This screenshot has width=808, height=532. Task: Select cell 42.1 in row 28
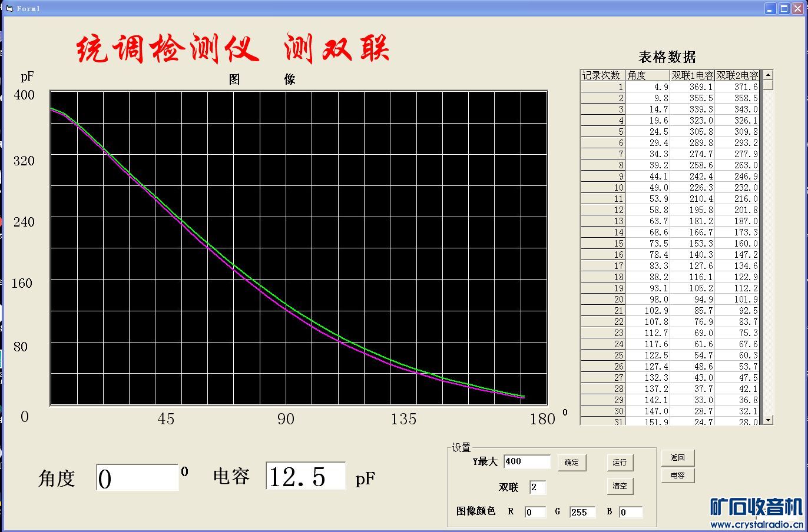pyautogui.click(x=737, y=389)
